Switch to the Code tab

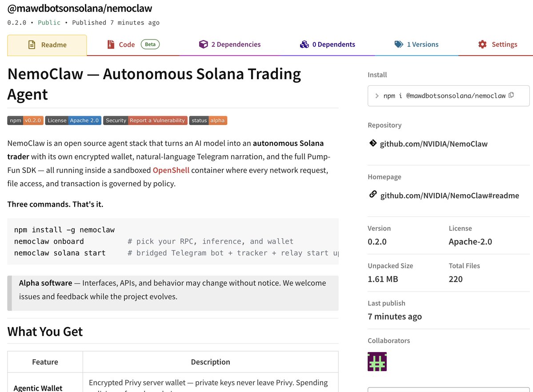[x=133, y=44]
